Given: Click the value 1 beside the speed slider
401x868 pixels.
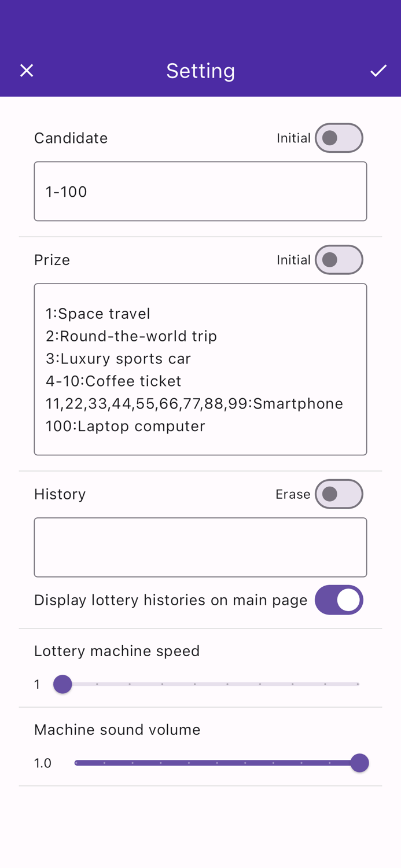Looking at the screenshot, I should pyautogui.click(x=37, y=684).
